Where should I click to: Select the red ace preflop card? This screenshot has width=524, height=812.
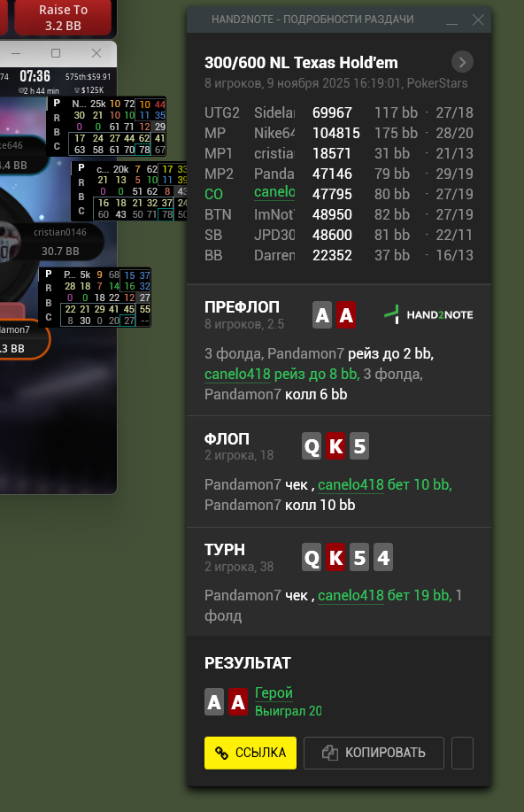[346, 315]
